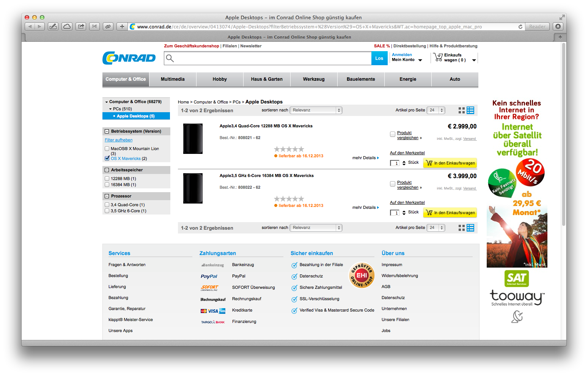This screenshot has height=376, width=588.
Task: Open bottom Artikel pro Seite dropdown
Action: tap(436, 228)
